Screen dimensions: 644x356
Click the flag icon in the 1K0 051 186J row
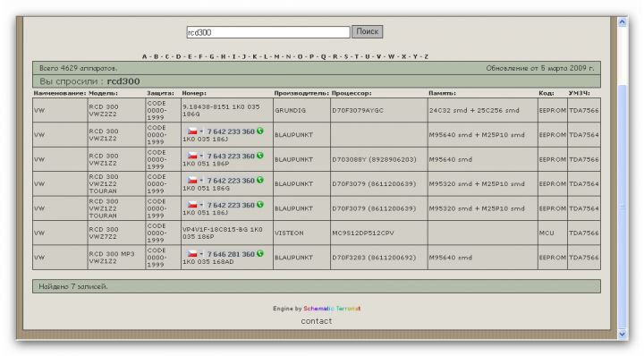coord(192,205)
